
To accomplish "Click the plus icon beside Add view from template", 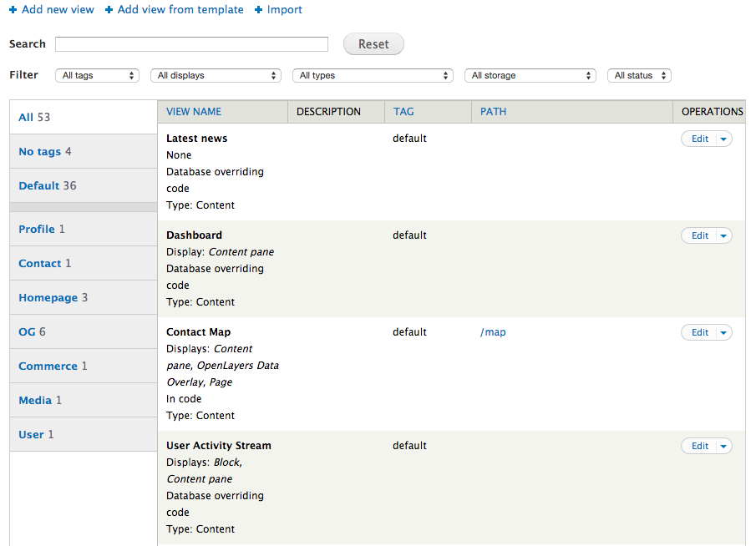I will click(x=108, y=9).
